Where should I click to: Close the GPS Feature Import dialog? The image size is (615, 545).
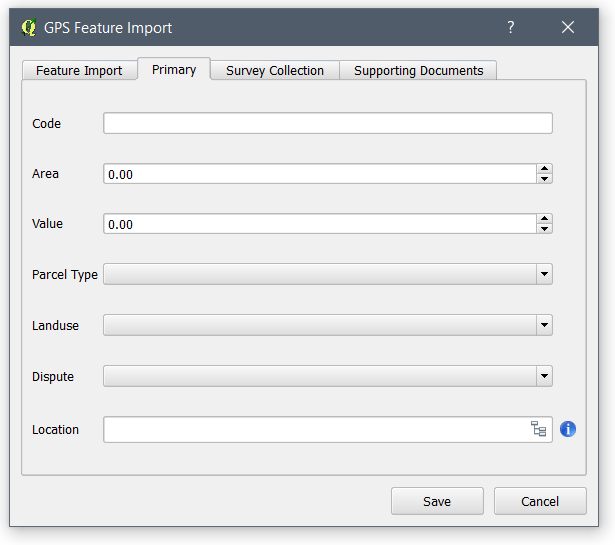point(568,27)
